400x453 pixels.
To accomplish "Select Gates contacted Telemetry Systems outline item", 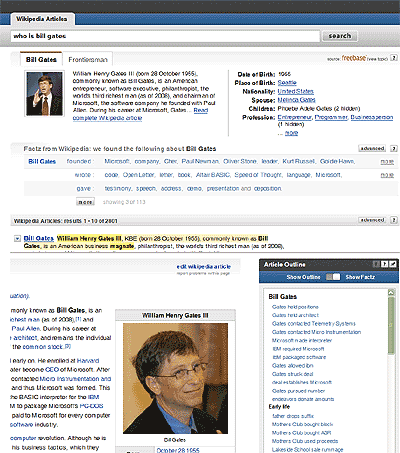I will coord(314,324).
